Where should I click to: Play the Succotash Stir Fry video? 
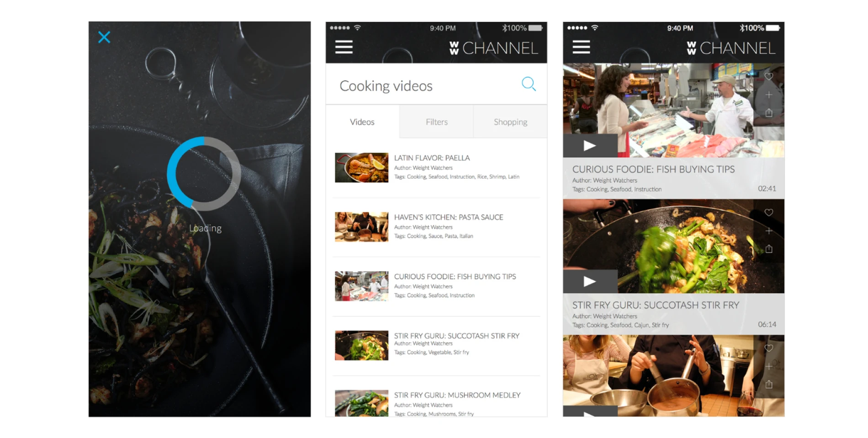coord(590,281)
